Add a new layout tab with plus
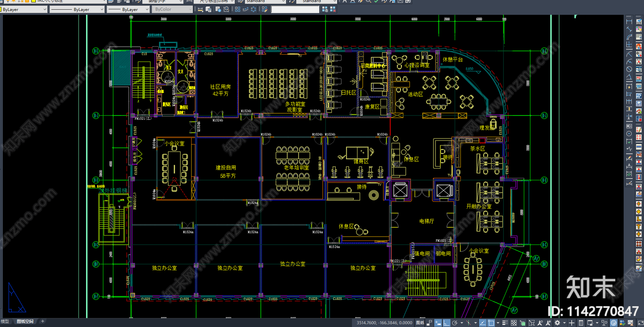 [43, 321]
